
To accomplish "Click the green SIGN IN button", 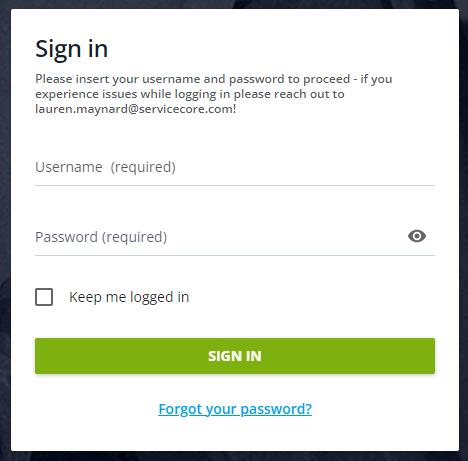I will [235, 356].
